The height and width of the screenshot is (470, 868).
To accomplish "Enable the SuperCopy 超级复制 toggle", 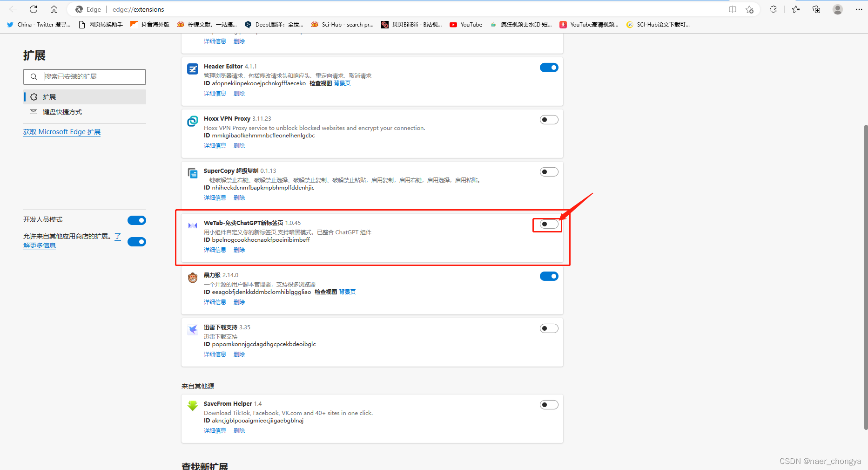I will tap(549, 172).
